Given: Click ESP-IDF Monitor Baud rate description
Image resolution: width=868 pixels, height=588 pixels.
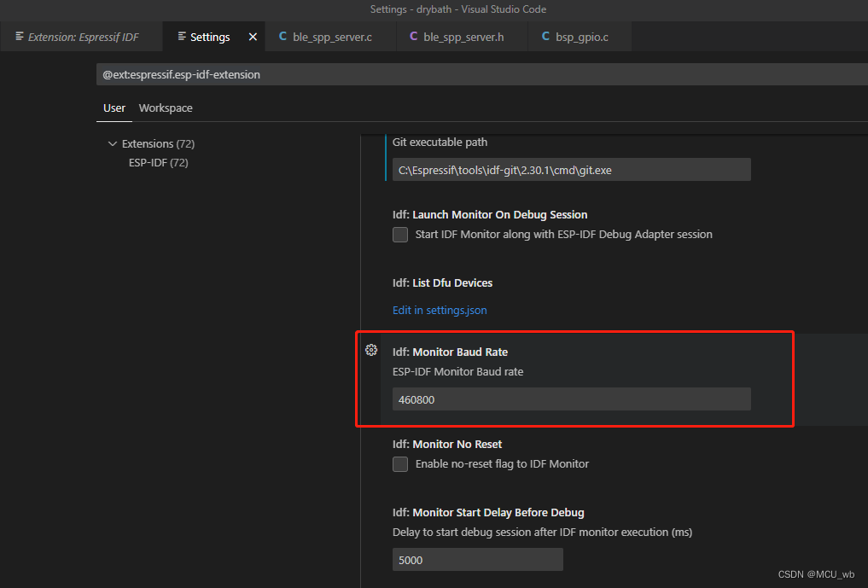Looking at the screenshot, I should (x=457, y=372).
